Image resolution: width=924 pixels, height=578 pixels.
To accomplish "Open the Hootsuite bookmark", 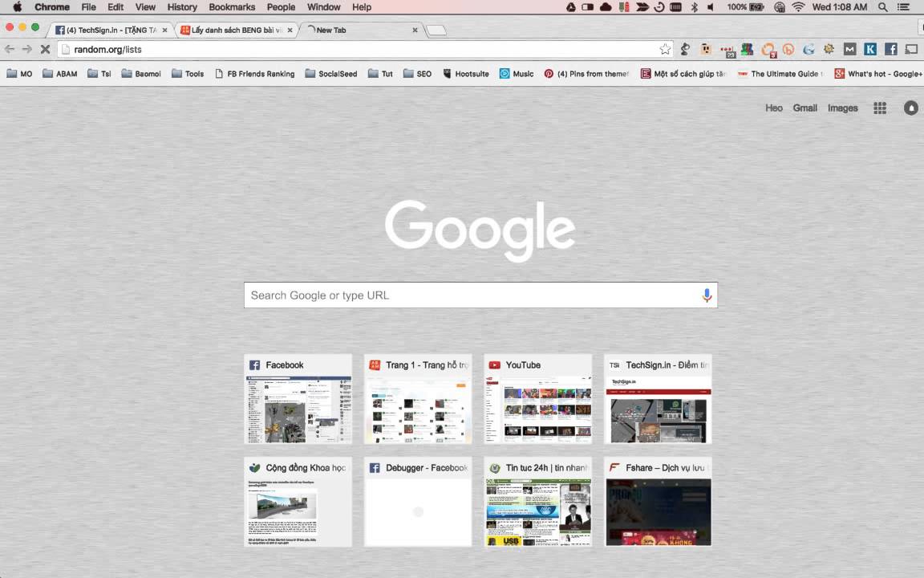I will (x=465, y=74).
